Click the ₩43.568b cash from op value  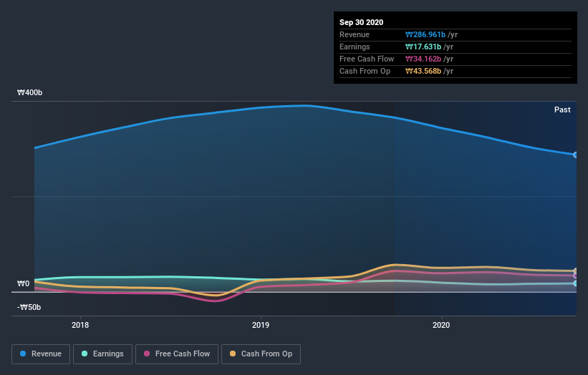pos(423,71)
